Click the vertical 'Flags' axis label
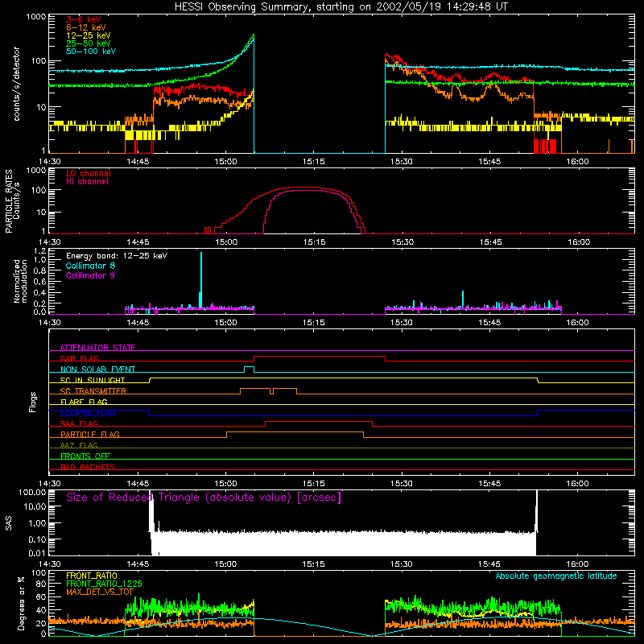Screen dimensions: 644x644 pyautogui.click(x=33, y=402)
